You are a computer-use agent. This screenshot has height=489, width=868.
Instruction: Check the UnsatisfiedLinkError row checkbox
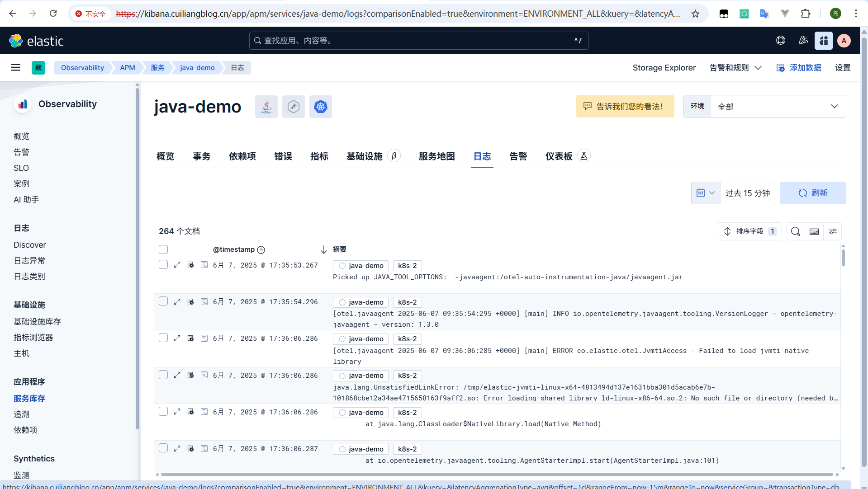[163, 375]
